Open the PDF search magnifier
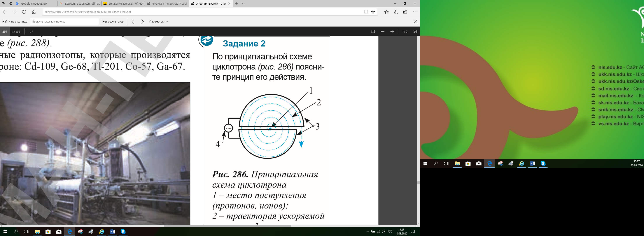The width and height of the screenshot is (644, 236). pos(31,31)
